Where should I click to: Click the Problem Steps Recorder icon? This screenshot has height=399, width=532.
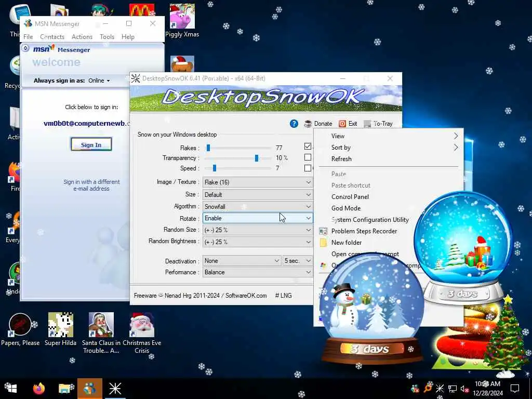click(x=323, y=231)
